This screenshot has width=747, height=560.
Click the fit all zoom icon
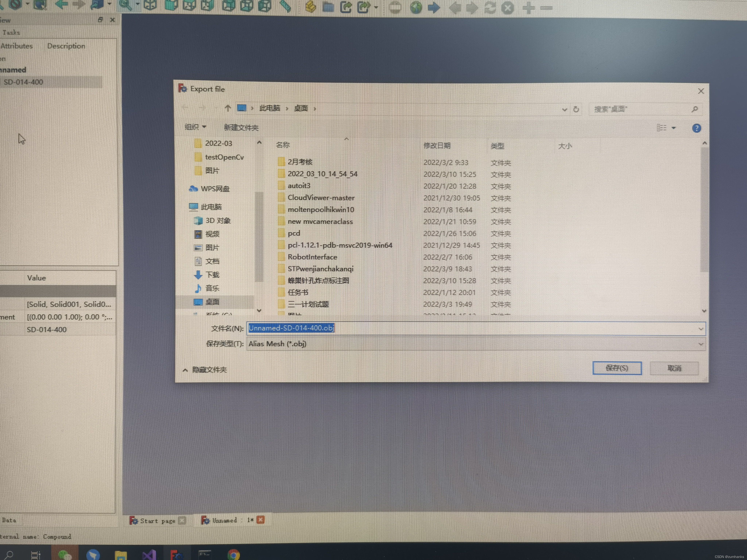click(x=125, y=5)
